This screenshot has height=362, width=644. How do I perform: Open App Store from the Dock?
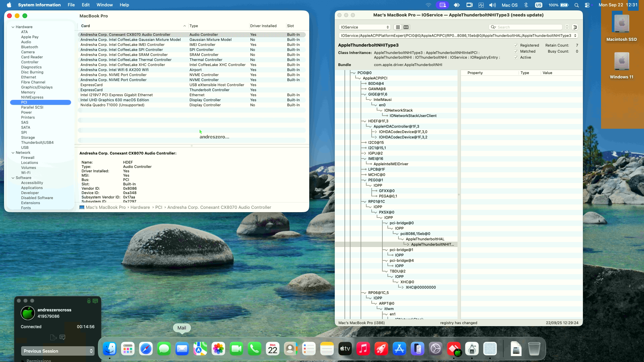pyautogui.click(x=399, y=349)
